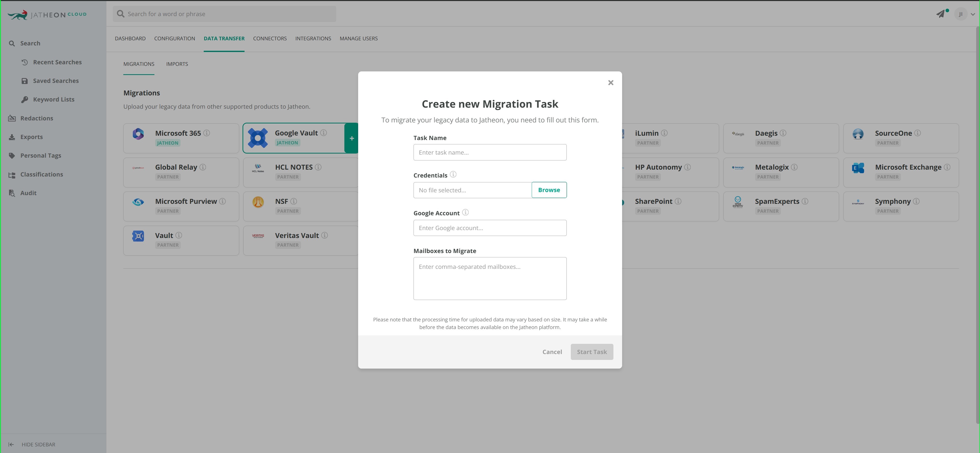The width and height of the screenshot is (980, 453).
Task: Open the paper plane notifications icon
Action: click(x=940, y=14)
